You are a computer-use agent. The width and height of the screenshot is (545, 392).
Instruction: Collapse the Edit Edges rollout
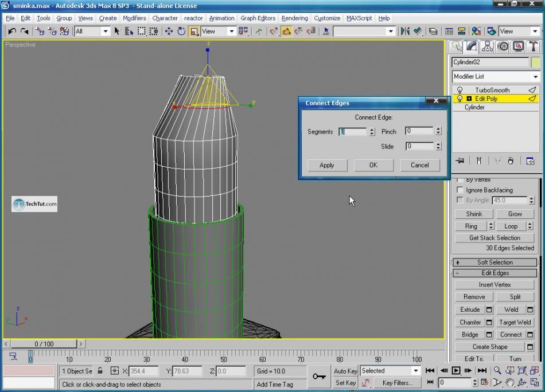click(495, 273)
